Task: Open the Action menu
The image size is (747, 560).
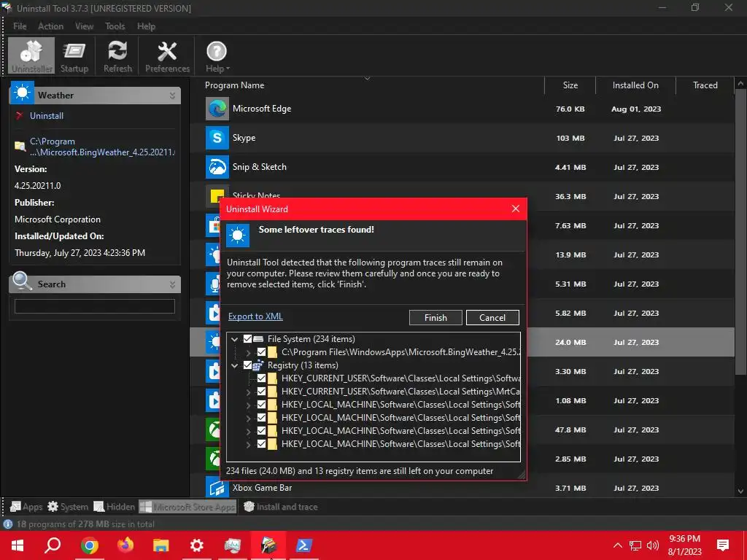Action: tap(50, 26)
